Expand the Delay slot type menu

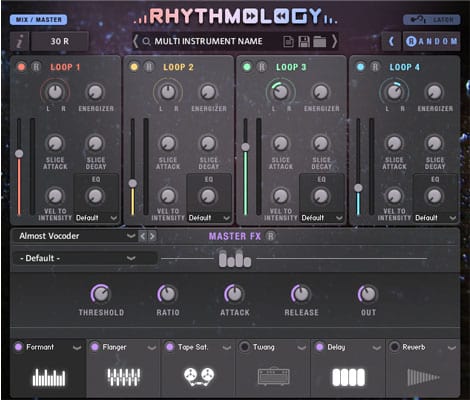[377, 348]
